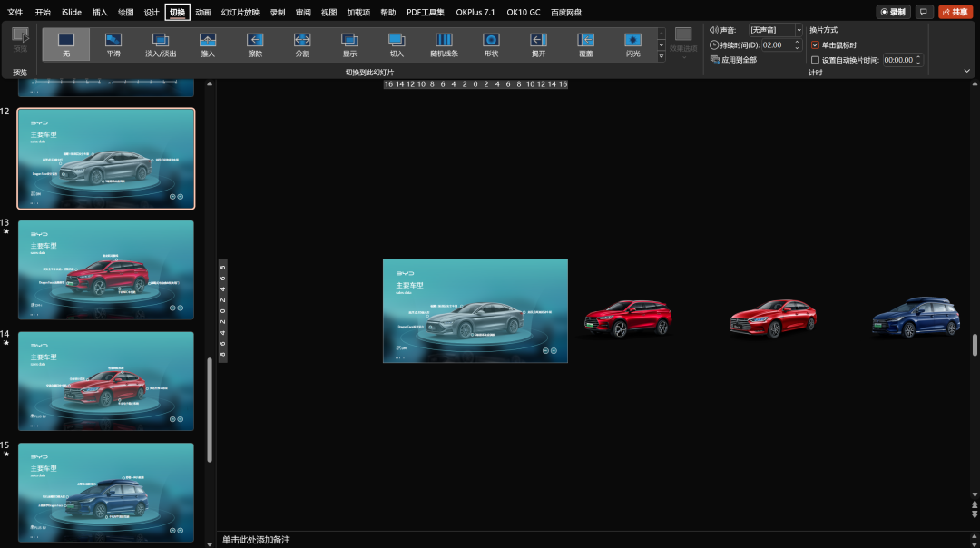The height and width of the screenshot is (548, 980).
Task: Switch to the 幻灯片放映 tab
Action: point(240,12)
